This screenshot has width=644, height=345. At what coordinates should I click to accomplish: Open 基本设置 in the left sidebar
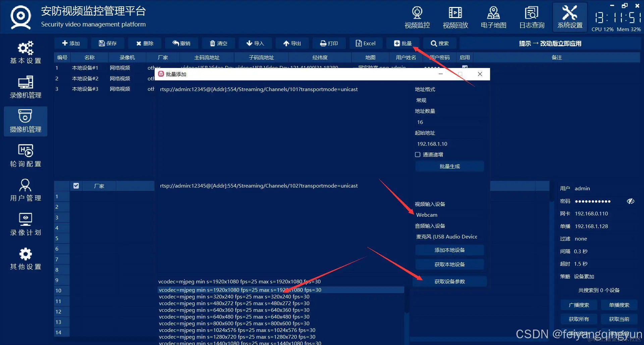[25, 52]
